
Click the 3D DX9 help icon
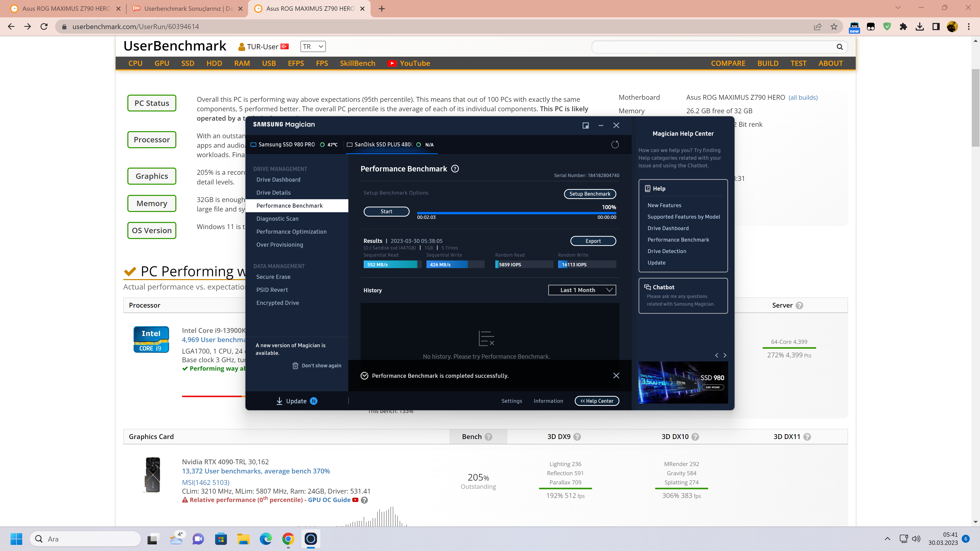point(577,436)
